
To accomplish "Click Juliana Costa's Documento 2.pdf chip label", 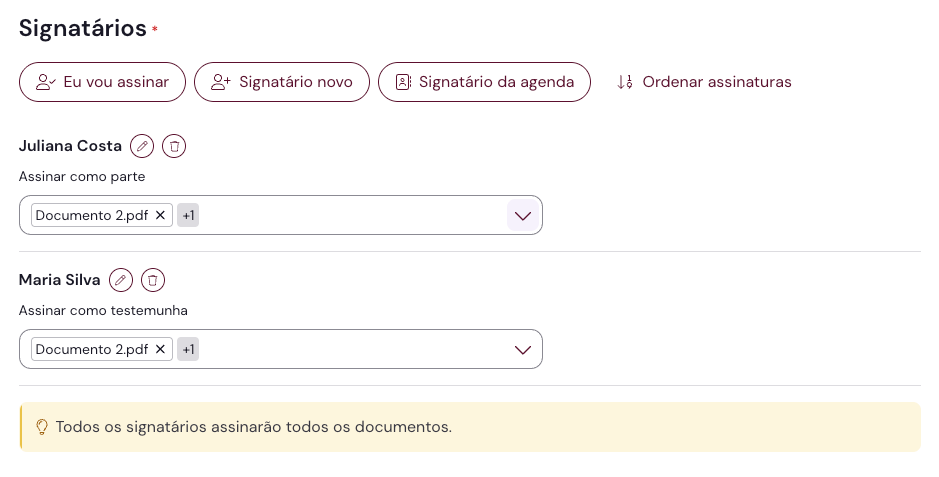I will [92, 215].
